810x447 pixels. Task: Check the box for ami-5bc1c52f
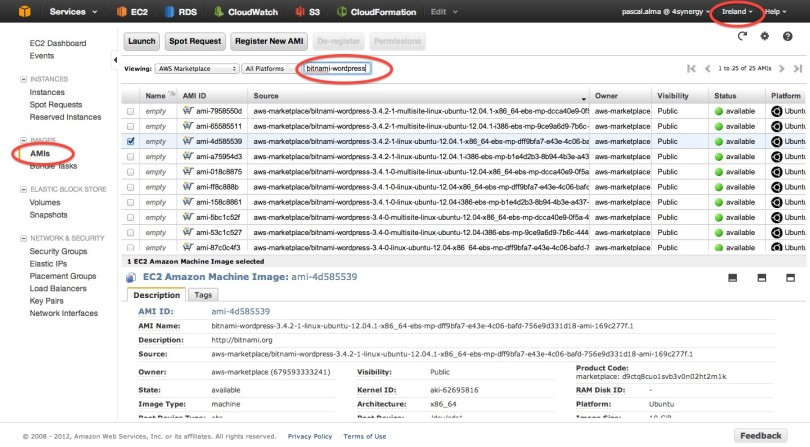click(130, 218)
